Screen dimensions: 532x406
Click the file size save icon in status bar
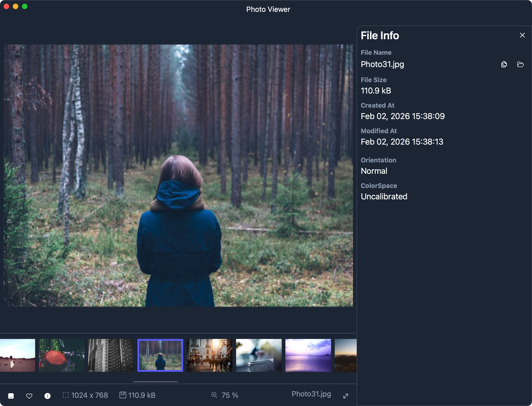pos(122,395)
